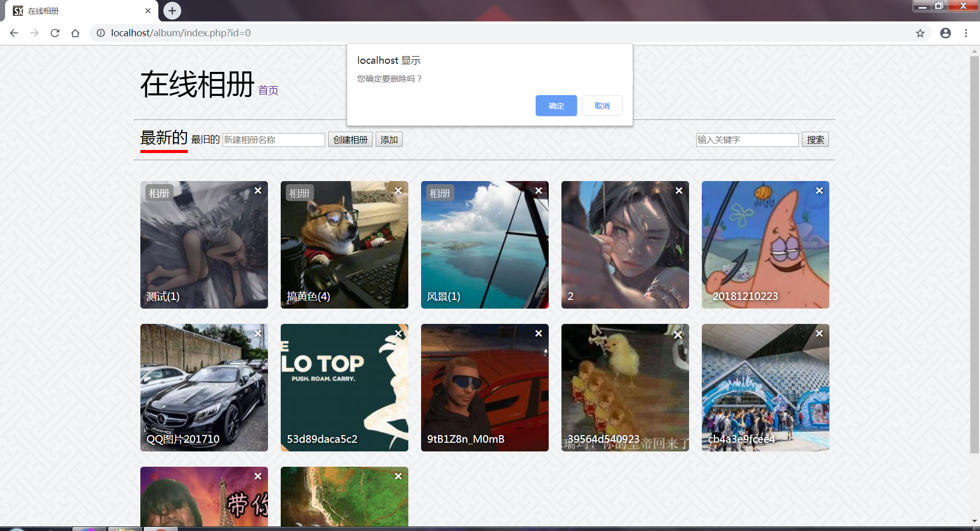
Task: Open the 39564d540923 chick thumbnail
Action: [x=625, y=388]
